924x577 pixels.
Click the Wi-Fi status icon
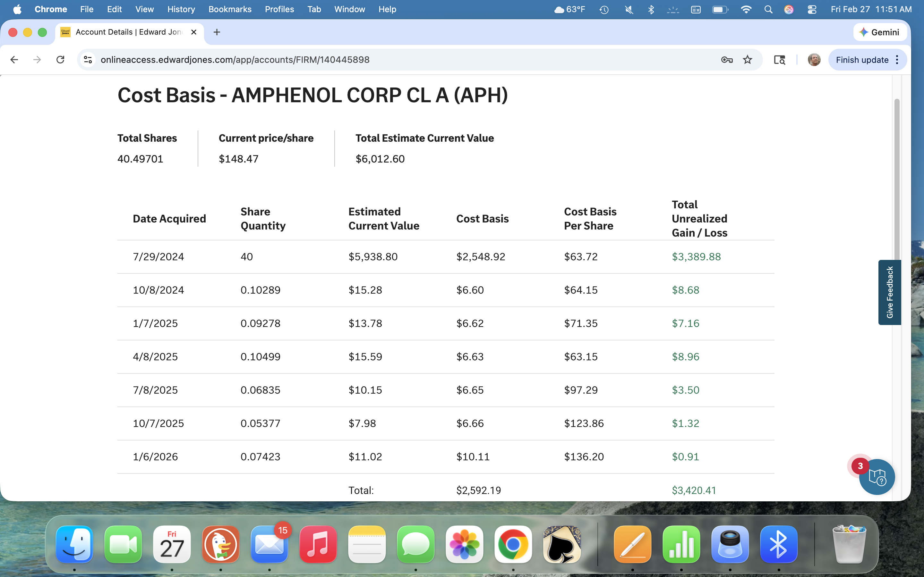click(746, 9)
